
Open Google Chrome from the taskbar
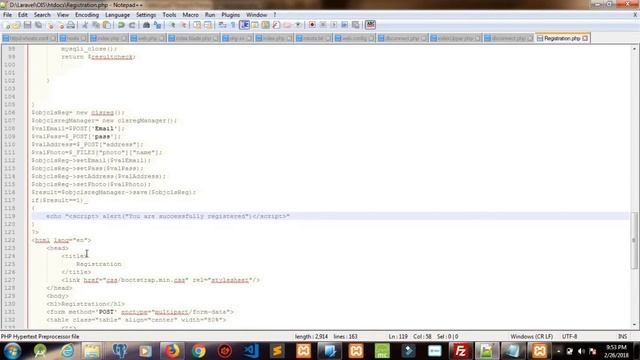(x=199, y=351)
